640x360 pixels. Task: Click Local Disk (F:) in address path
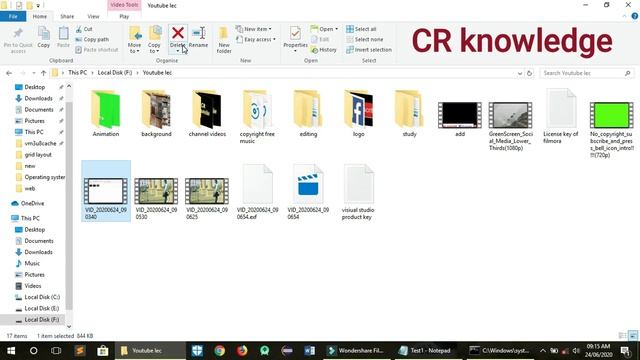(115, 73)
